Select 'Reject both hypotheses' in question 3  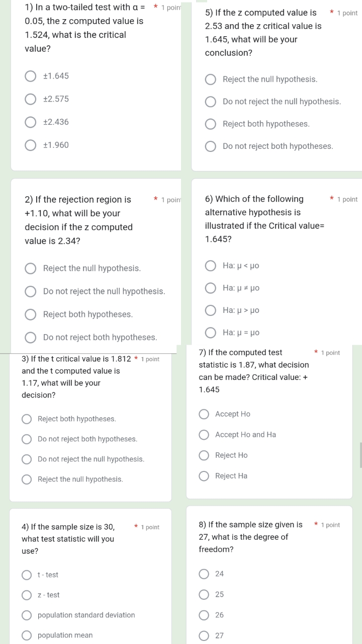coord(27,419)
